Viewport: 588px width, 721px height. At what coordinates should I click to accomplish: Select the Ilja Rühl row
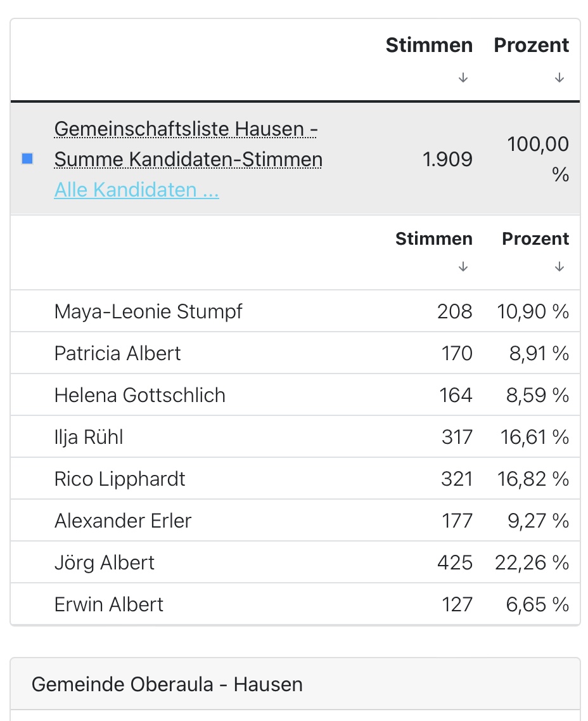[89, 437]
